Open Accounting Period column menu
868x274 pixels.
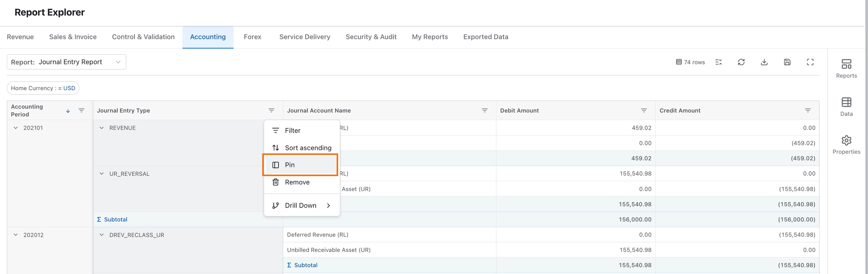pyautogui.click(x=81, y=111)
